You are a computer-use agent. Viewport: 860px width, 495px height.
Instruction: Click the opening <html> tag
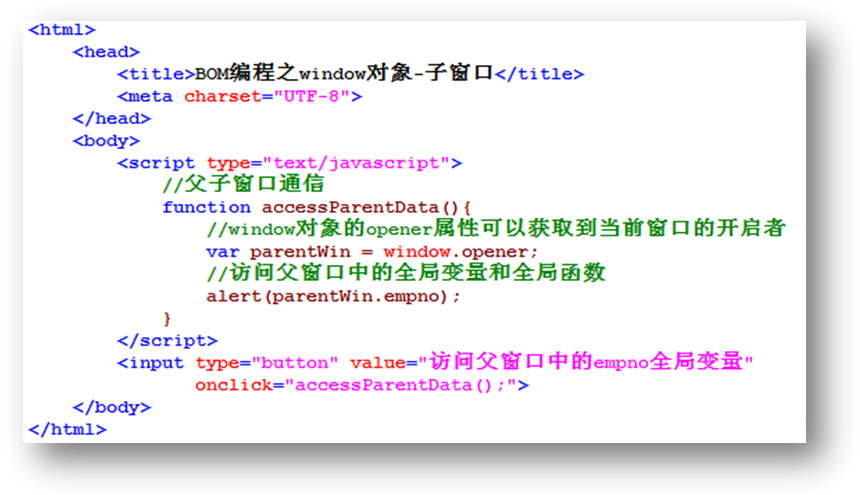tap(62, 30)
